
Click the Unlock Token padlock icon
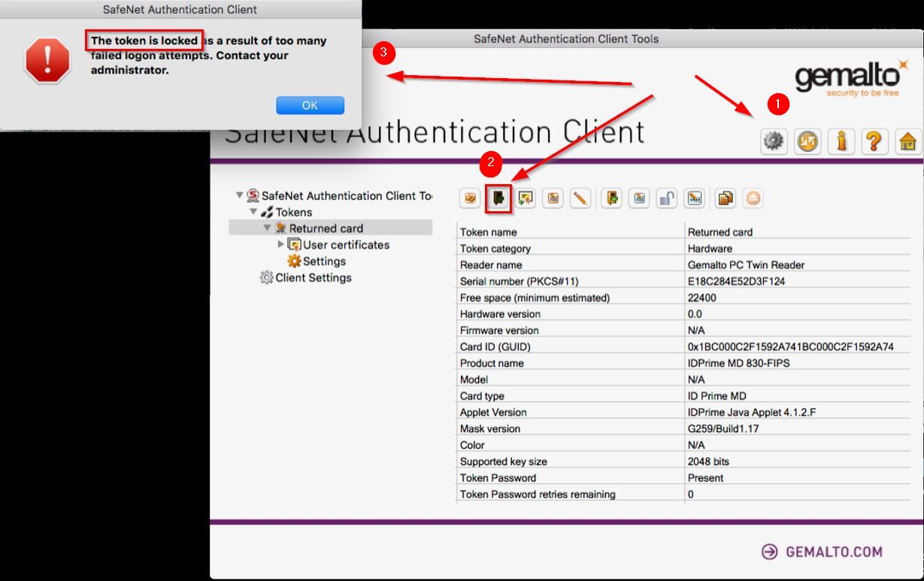(667, 198)
